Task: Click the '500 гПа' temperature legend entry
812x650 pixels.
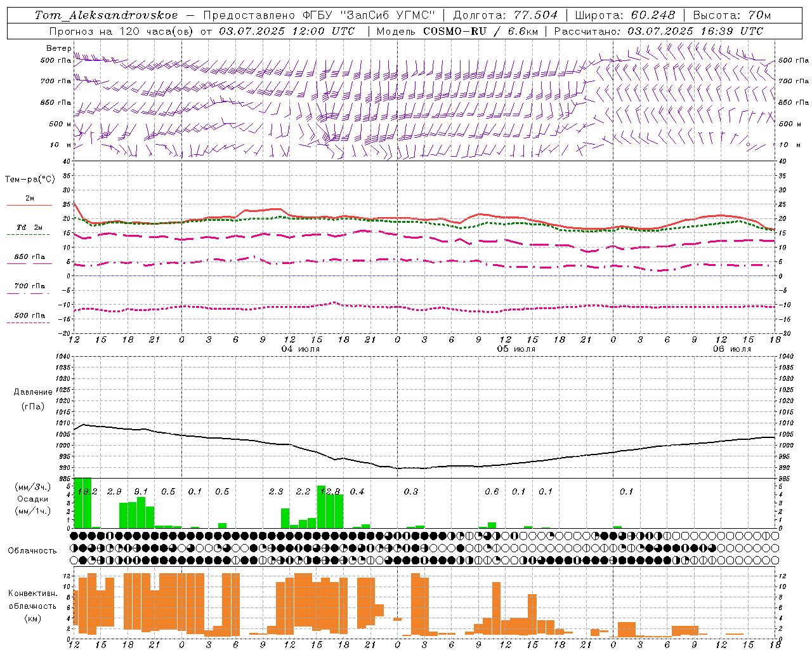Action: [x=30, y=315]
